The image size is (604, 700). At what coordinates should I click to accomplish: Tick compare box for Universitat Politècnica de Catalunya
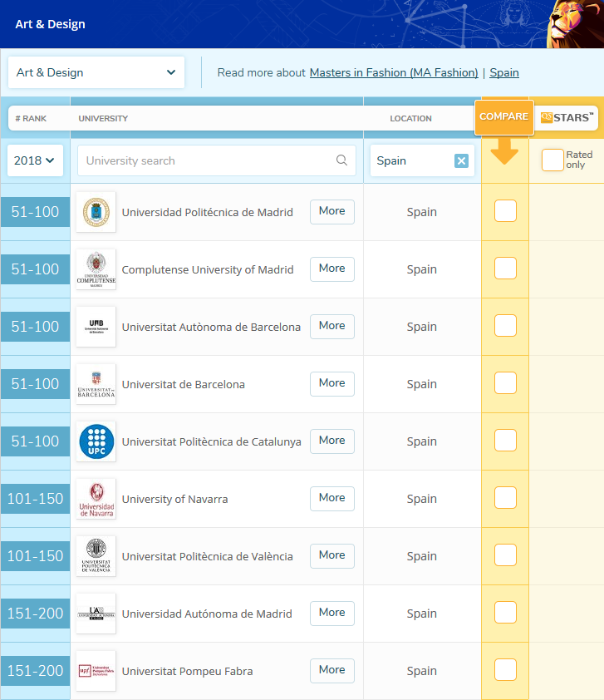click(x=505, y=440)
